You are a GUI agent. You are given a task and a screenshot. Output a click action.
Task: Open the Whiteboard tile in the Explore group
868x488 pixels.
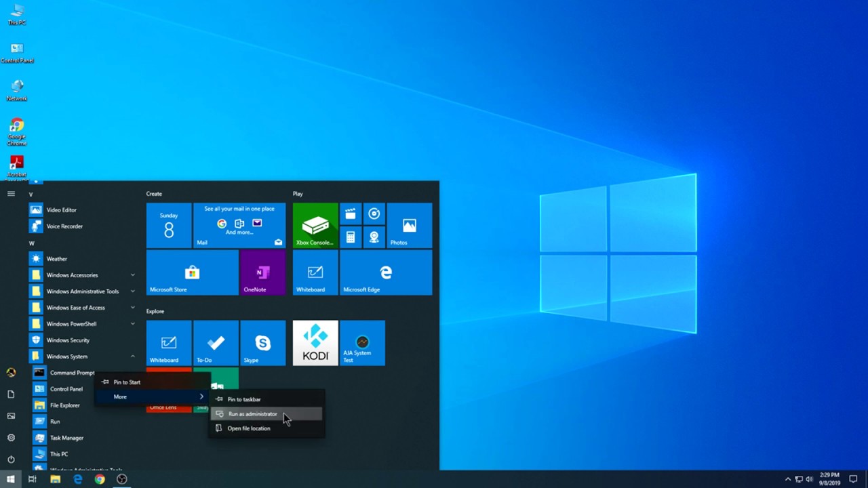pyautogui.click(x=169, y=343)
